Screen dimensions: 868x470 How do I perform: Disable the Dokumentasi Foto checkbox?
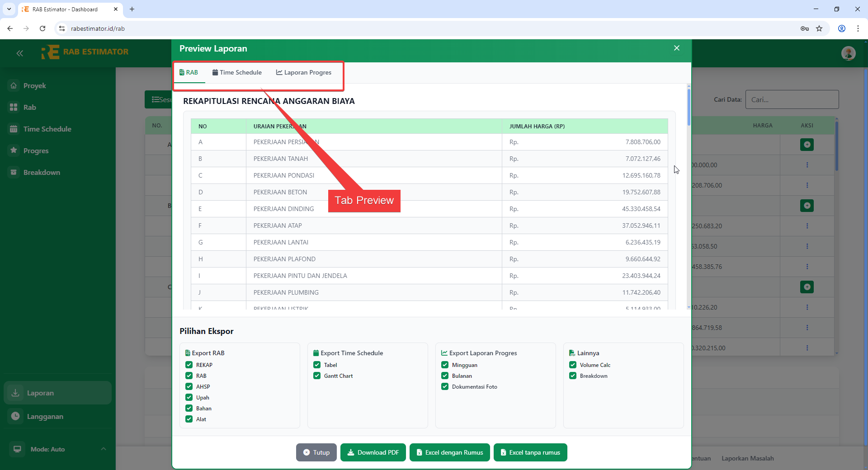pyautogui.click(x=445, y=386)
